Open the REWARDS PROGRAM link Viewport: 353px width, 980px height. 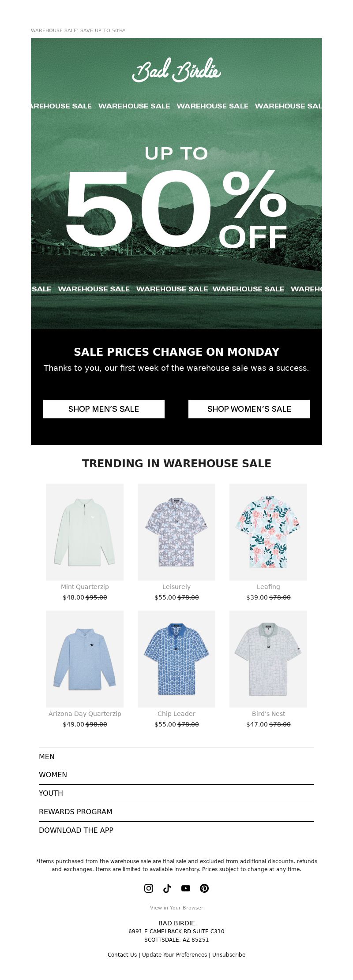click(x=176, y=812)
